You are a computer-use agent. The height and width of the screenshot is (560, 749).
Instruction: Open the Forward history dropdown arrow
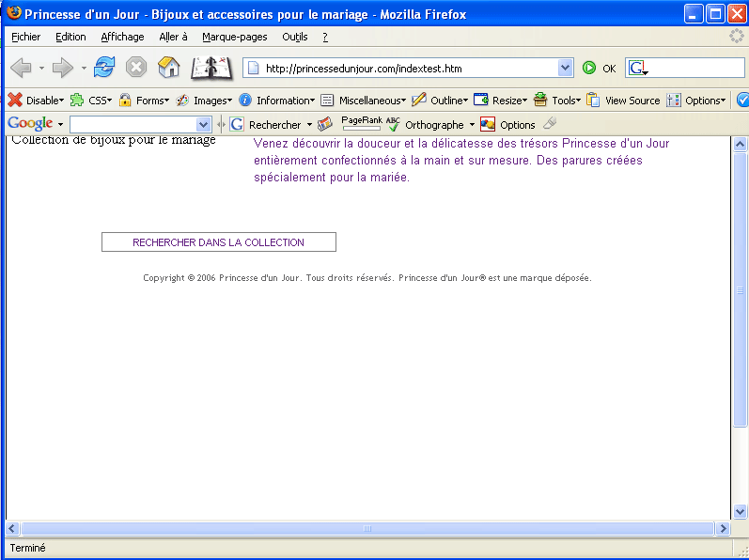coord(84,69)
